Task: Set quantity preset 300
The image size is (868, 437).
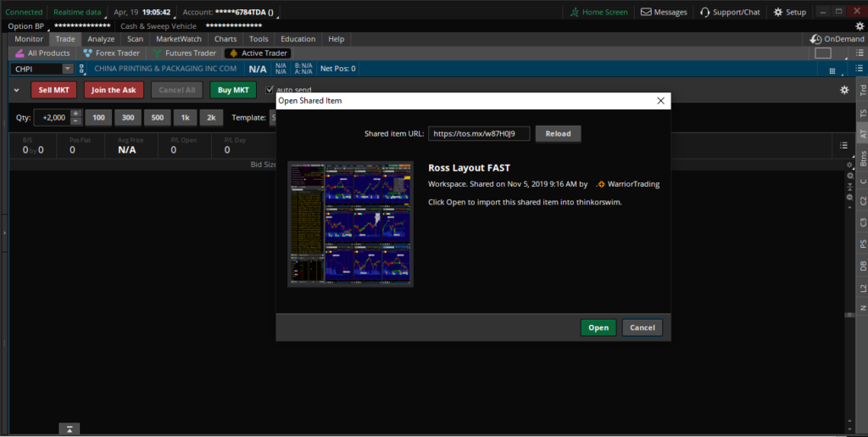Action: coord(128,117)
